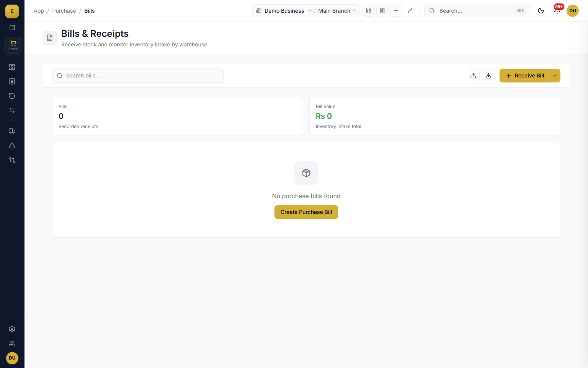This screenshot has height=368, width=588.
Task: Click the Bills & Receipts document icon
Action: [x=50, y=38]
